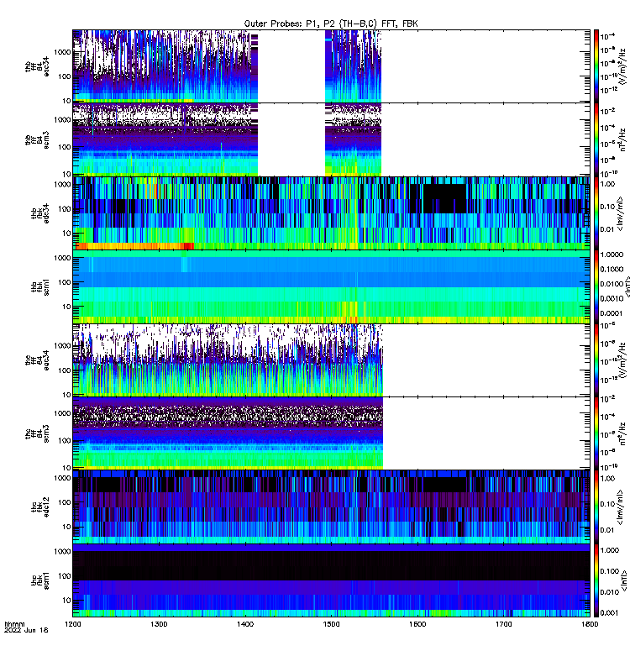Click the 100 frequency tick of thc fbk scm1
The width and height of the screenshot is (630, 672).
[65, 576]
